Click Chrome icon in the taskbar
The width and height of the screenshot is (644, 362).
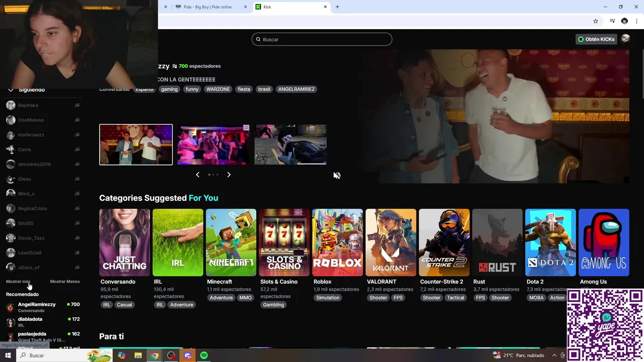[x=154, y=355]
